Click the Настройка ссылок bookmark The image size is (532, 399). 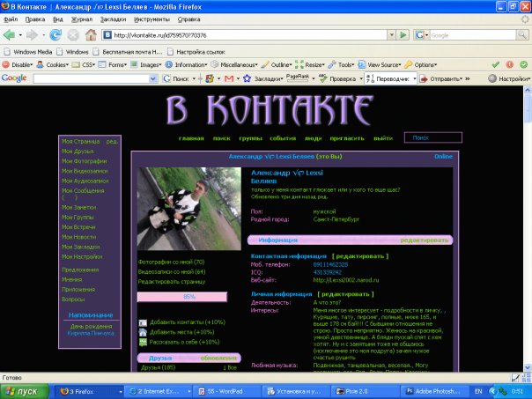click(196, 52)
